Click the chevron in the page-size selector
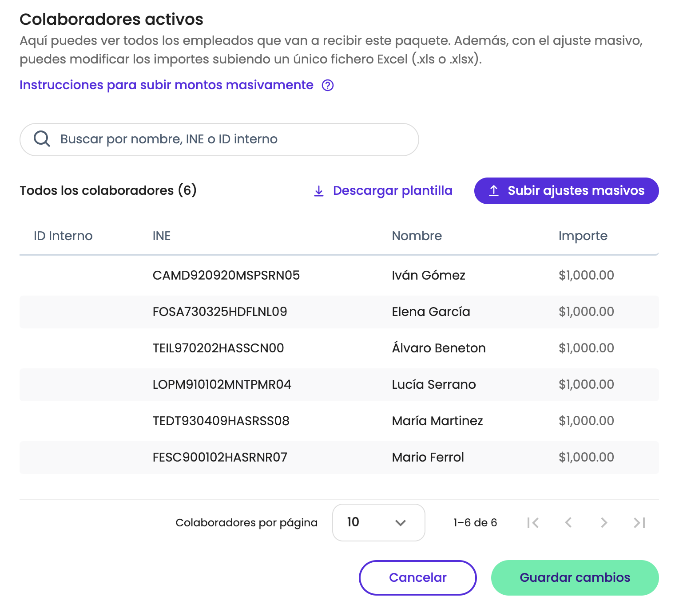Image resolution: width=683 pixels, height=616 pixels. click(401, 523)
